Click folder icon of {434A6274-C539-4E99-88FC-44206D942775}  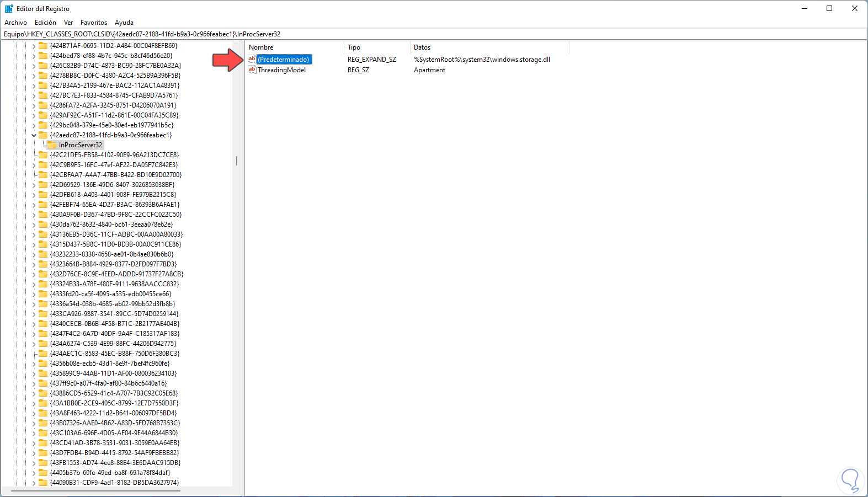point(43,343)
